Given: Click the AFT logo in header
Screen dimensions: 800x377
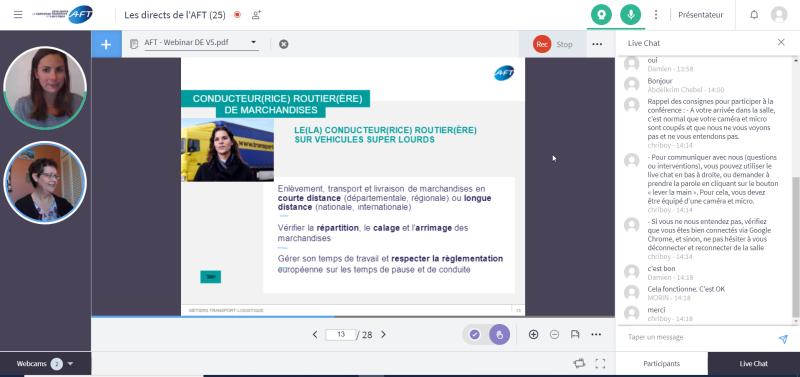Looking at the screenshot, I should [x=63, y=15].
